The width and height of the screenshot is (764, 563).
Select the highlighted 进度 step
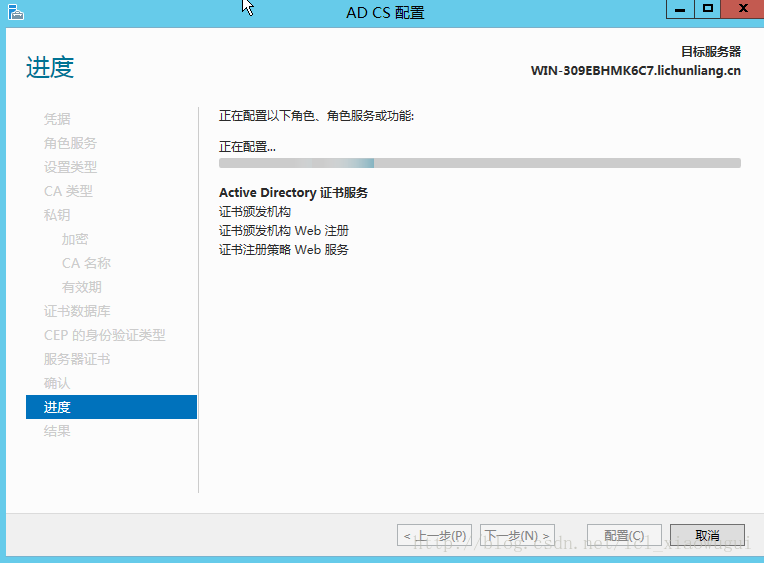click(x=112, y=407)
